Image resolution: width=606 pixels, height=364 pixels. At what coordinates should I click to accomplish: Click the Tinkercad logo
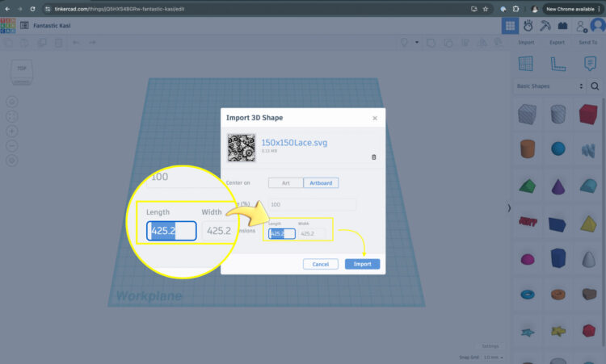click(8, 25)
